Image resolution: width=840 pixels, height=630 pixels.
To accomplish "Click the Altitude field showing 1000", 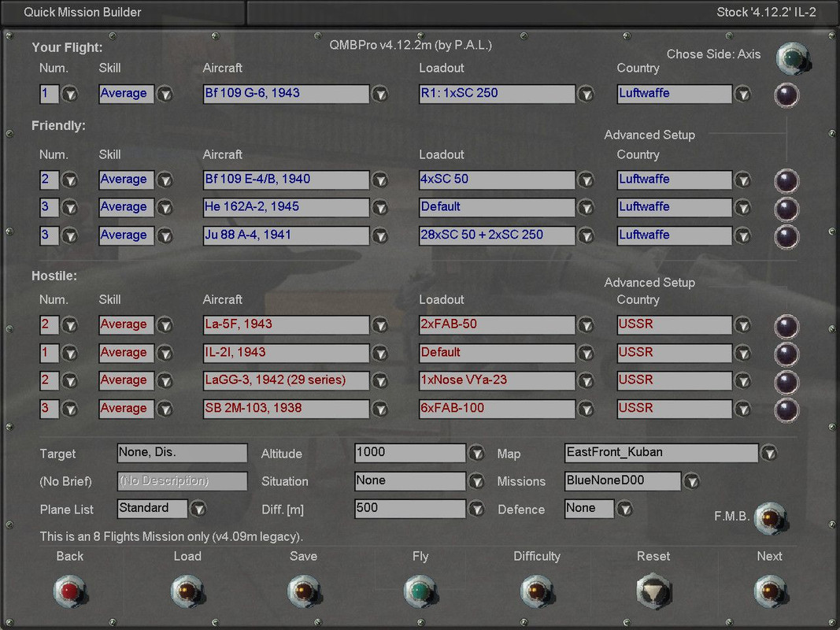I will [410, 453].
